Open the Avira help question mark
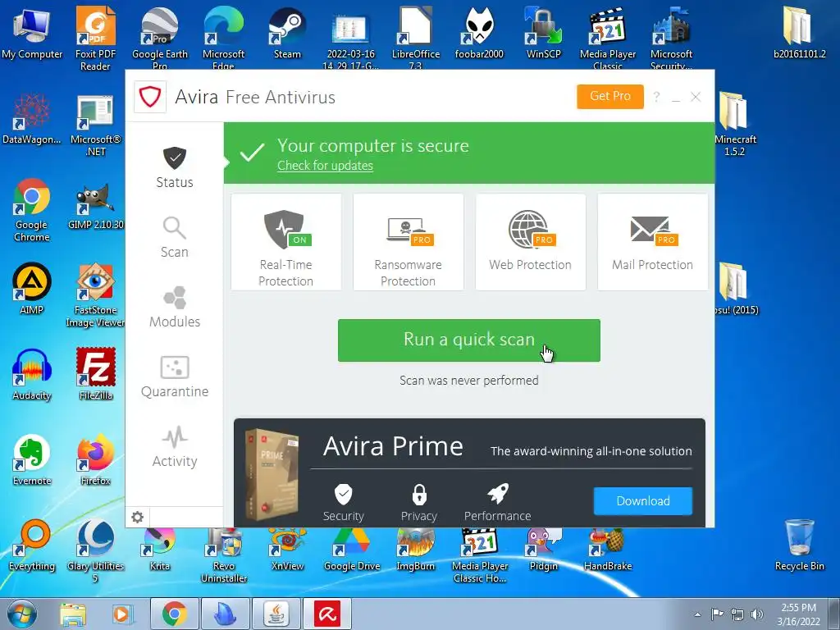840x630 pixels. [656, 97]
